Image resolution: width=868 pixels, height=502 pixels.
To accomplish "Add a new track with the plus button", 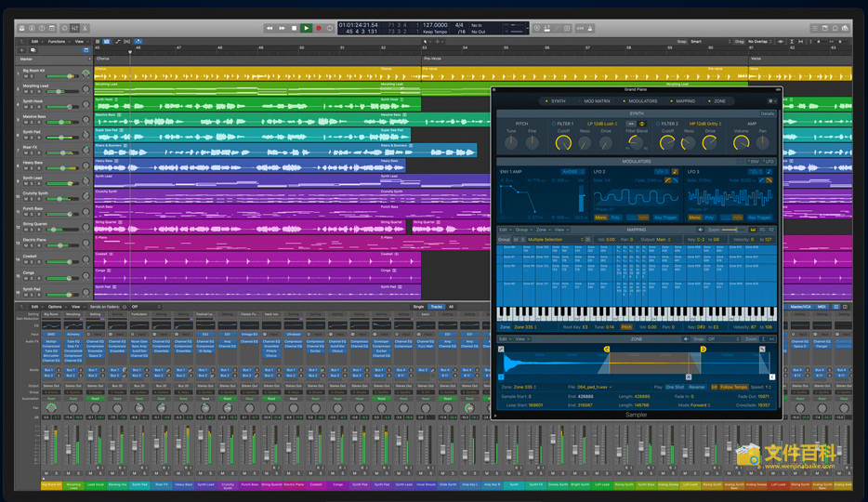I will click(x=22, y=50).
